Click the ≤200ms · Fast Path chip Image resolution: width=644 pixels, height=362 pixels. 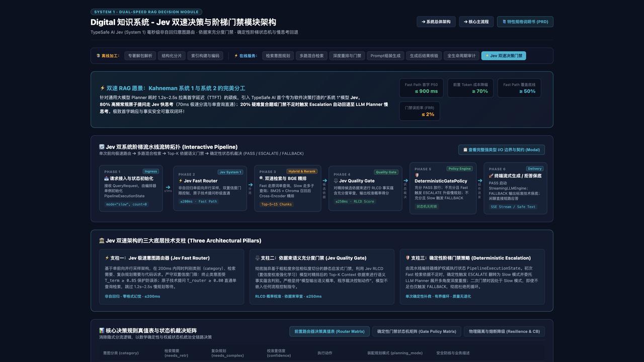(x=199, y=202)
